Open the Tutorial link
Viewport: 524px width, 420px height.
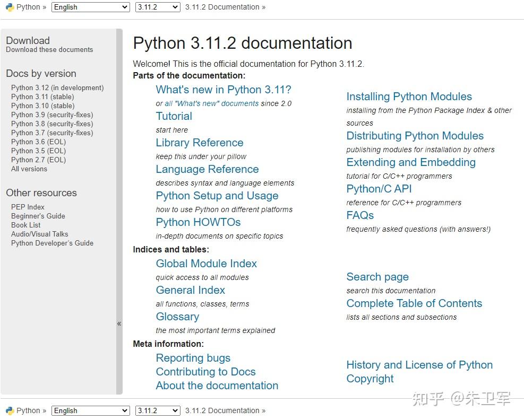pos(174,116)
